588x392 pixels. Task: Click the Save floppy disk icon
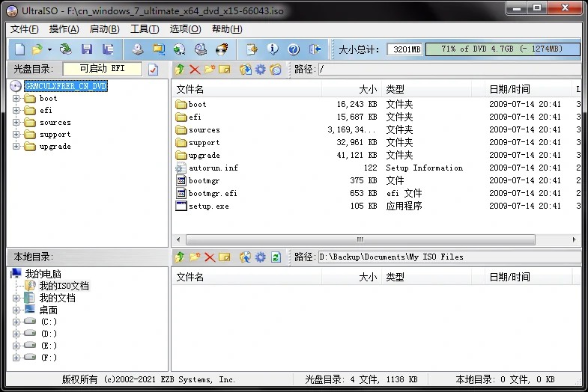point(87,49)
